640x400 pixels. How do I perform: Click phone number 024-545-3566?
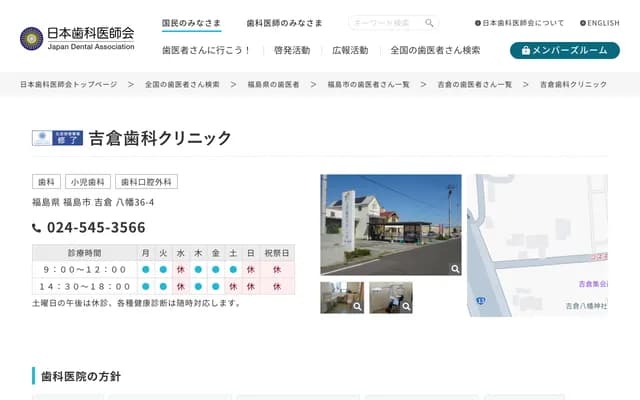(x=96, y=227)
